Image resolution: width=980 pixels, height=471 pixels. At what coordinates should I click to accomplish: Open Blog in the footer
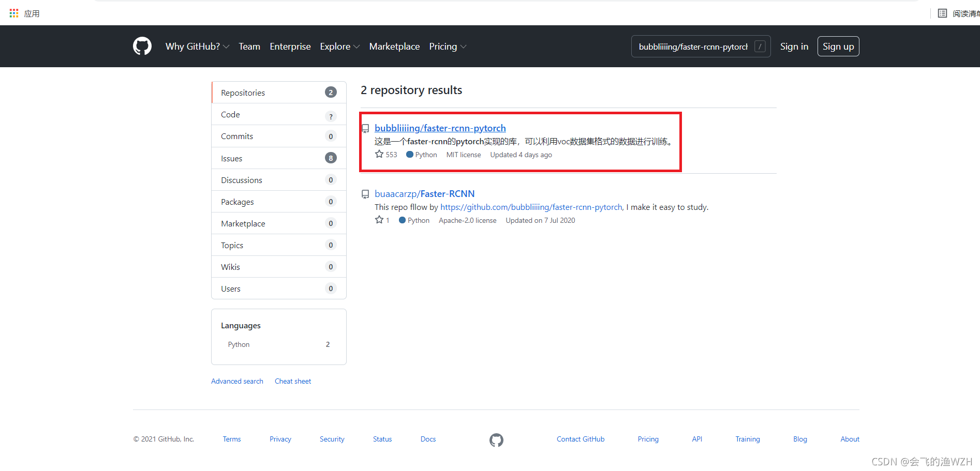tap(800, 439)
